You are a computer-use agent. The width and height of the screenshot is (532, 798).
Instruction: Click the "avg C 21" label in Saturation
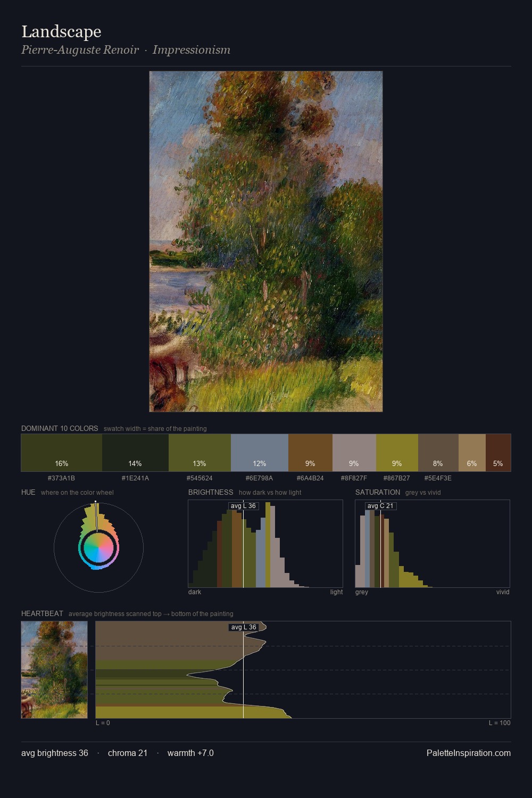pos(380,506)
